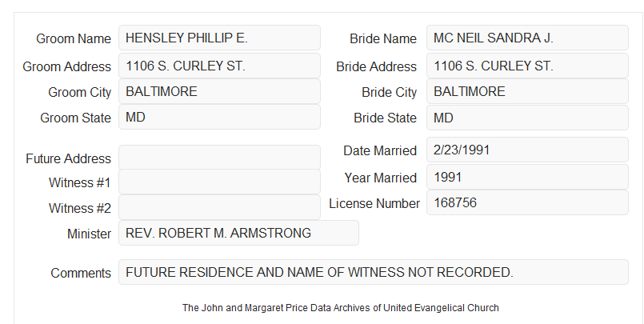Click the empty Witness #1 field
Image resolution: width=644 pixels, height=324 pixels.
219,182
